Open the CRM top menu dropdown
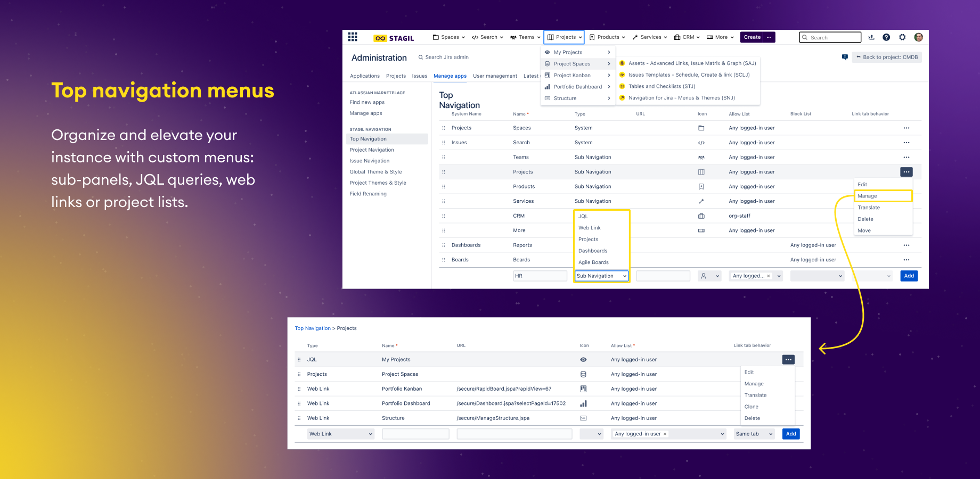Screen dimensions: 980x479 point(687,37)
